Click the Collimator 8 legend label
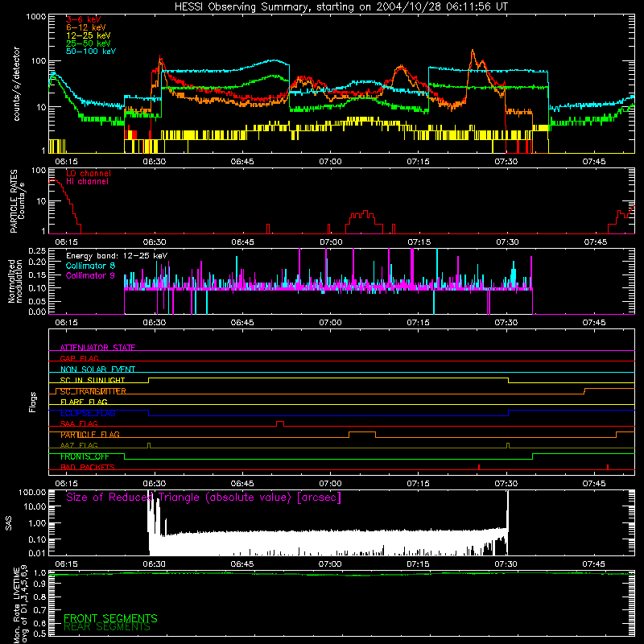The width and height of the screenshot is (644, 644). [x=90, y=266]
